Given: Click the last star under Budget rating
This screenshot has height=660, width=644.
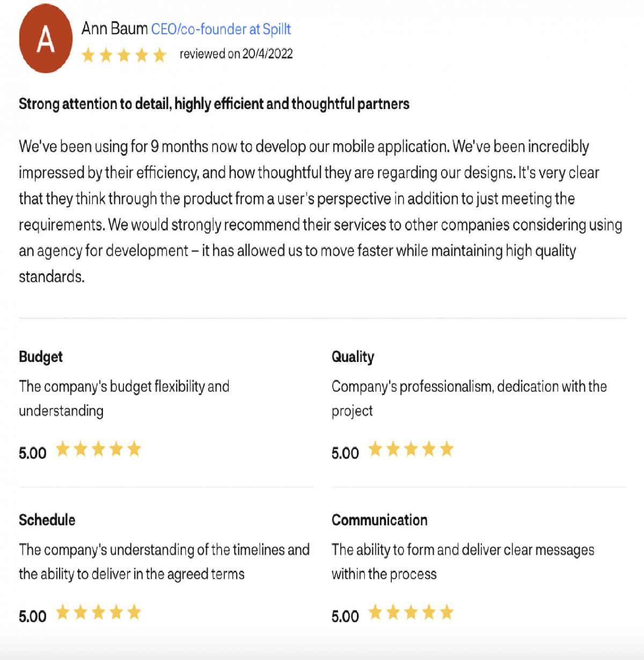Looking at the screenshot, I should tap(134, 449).
